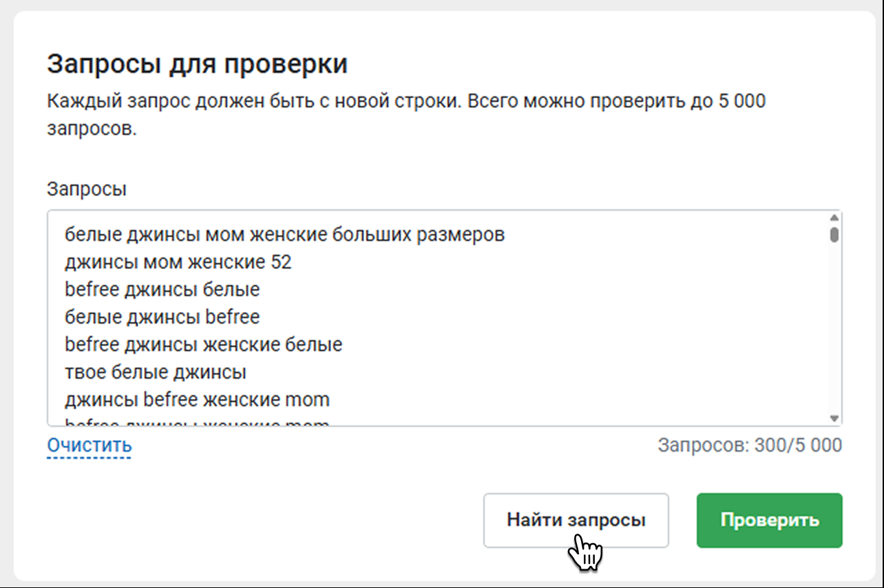884x588 pixels.
Task: Click the textarea scrollbar down arrow
Action: coord(834,418)
